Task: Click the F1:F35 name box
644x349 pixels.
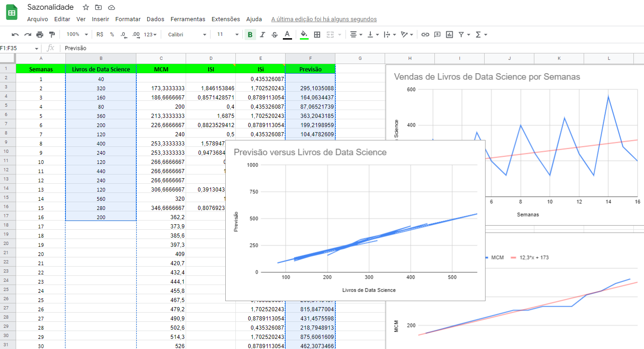Action: (x=17, y=48)
